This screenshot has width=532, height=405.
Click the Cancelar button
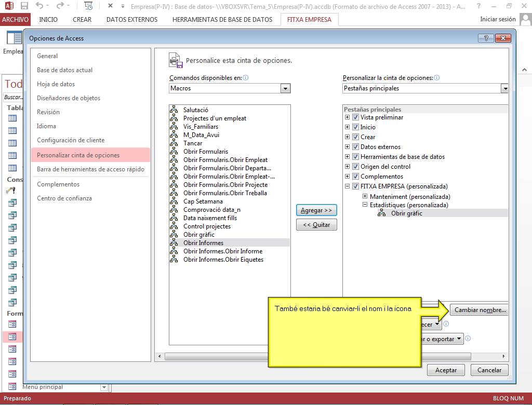pyautogui.click(x=489, y=370)
